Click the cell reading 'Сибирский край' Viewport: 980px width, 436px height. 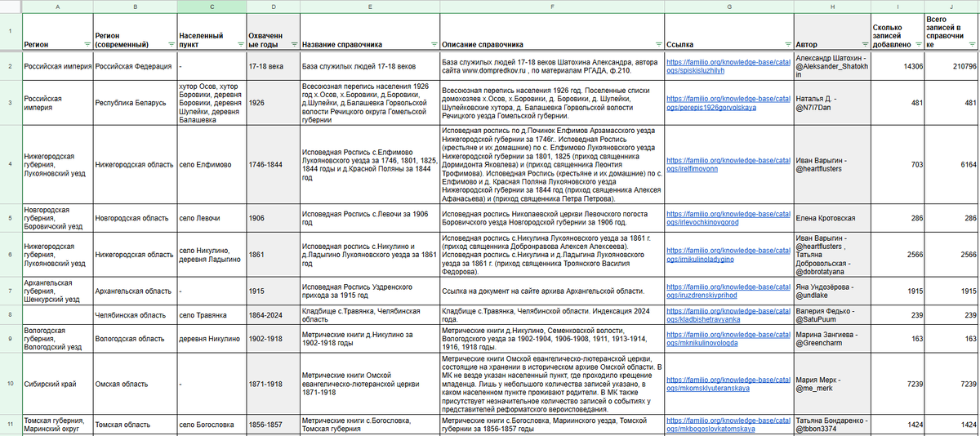(56, 384)
